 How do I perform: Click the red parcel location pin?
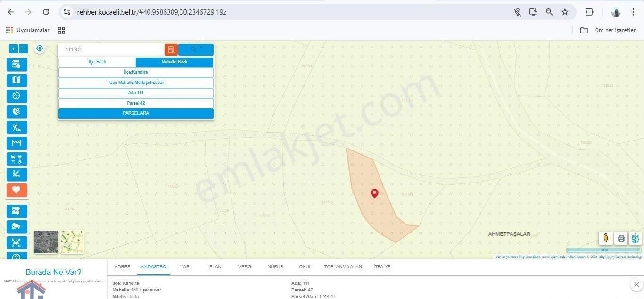374,193
